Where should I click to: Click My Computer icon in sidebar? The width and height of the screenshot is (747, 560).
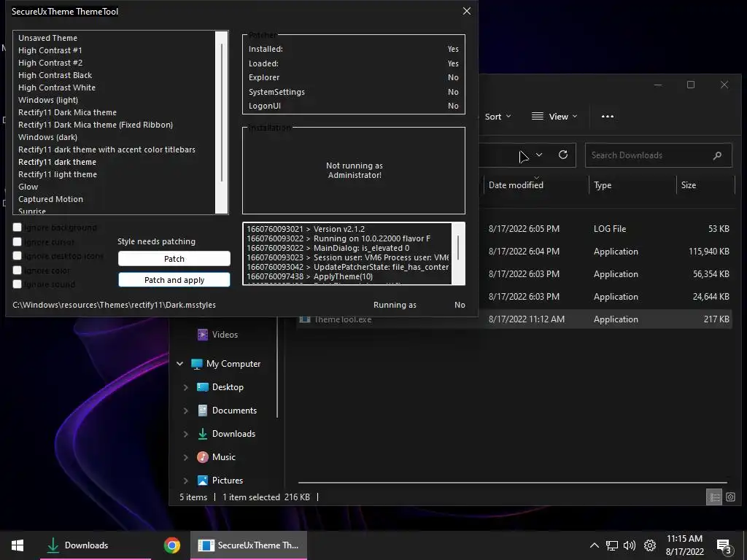click(197, 364)
